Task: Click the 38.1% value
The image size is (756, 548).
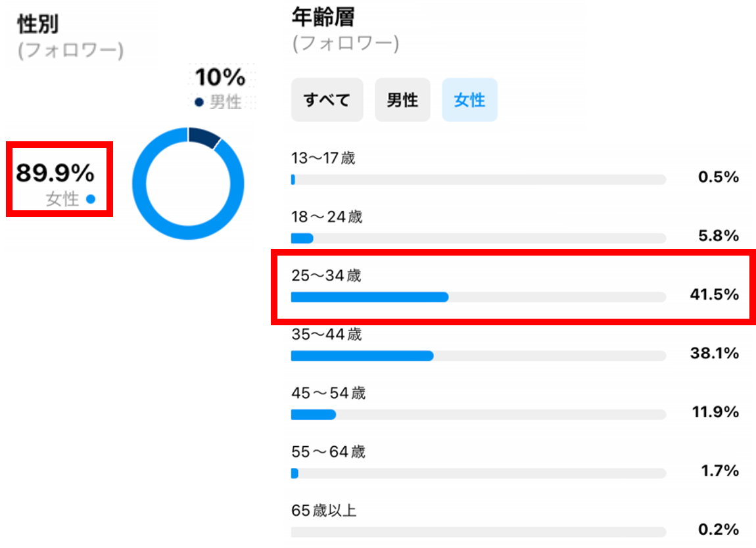Action: 714,354
